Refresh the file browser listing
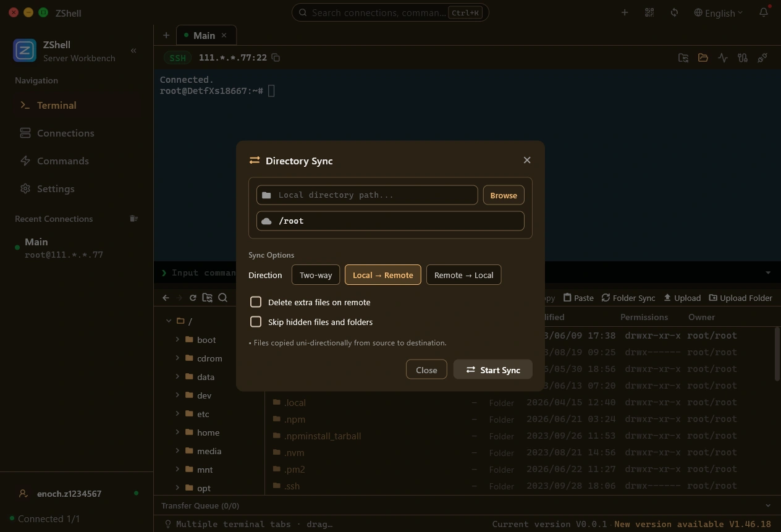Viewport: 781px width, 532px height. [x=193, y=298]
